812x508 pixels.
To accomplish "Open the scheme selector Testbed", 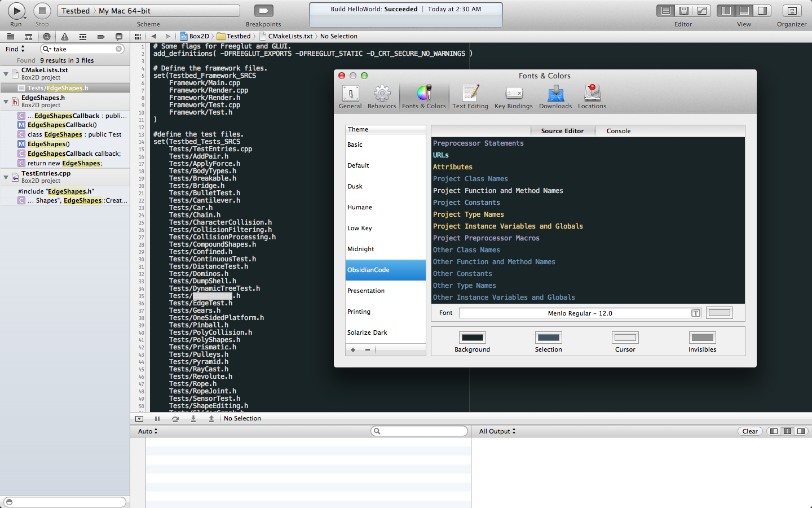I will 76,11.
